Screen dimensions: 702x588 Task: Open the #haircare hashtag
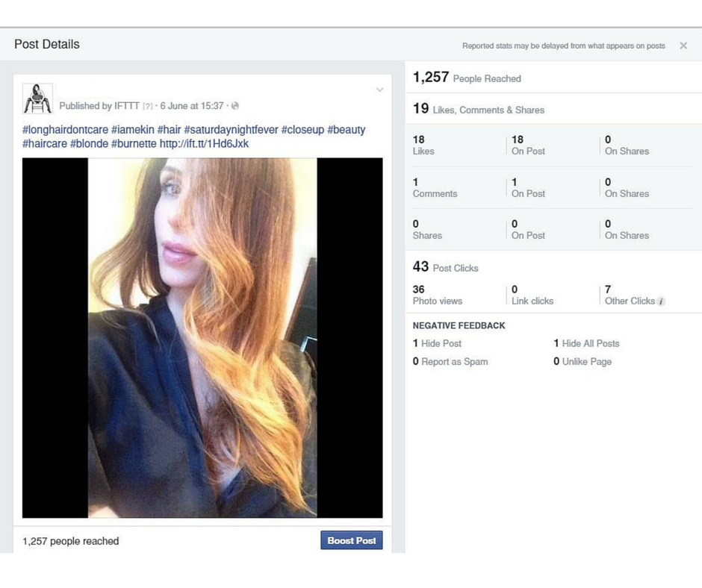click(45, 144)
